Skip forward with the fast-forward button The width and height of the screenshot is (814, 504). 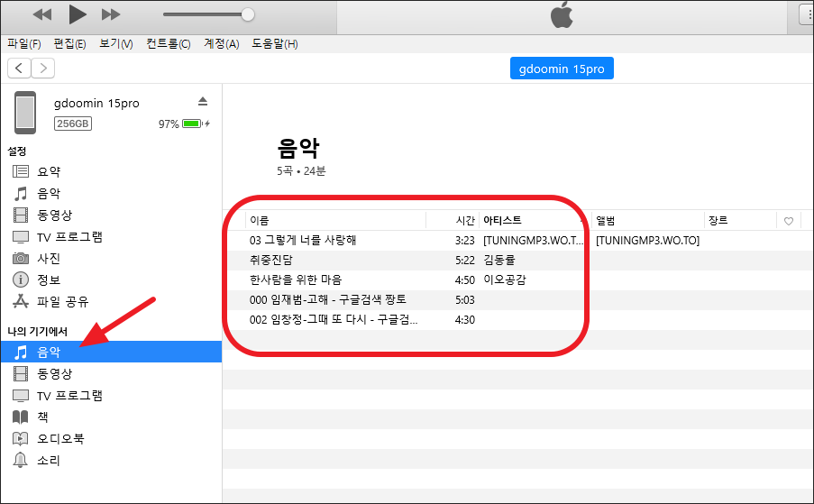click(x=111, y=14)
